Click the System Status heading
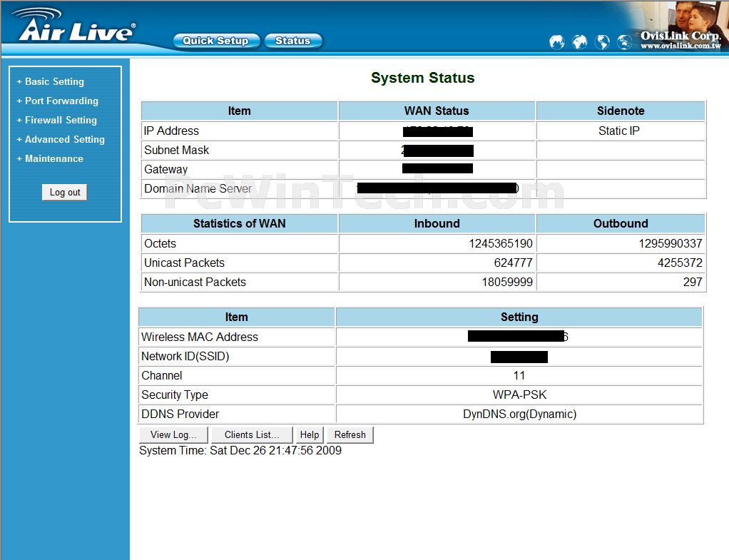The image size is (729, 560). pos(422,78)
